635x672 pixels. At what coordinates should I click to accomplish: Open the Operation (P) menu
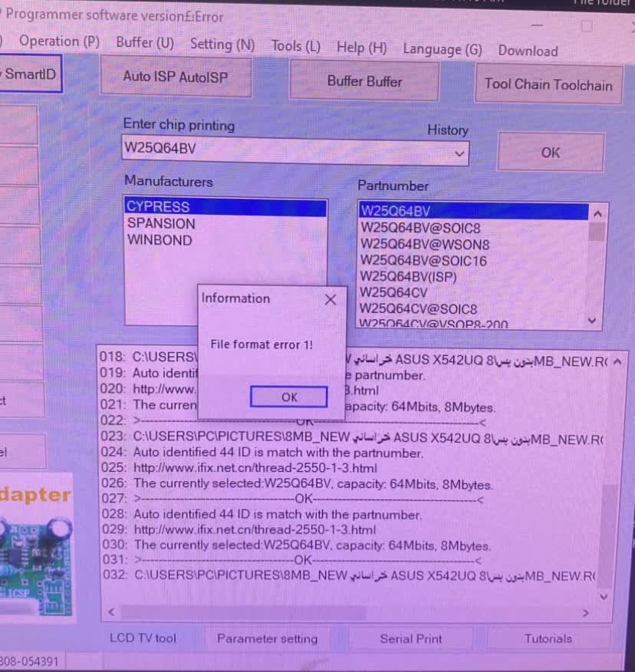tap(59, 41)
